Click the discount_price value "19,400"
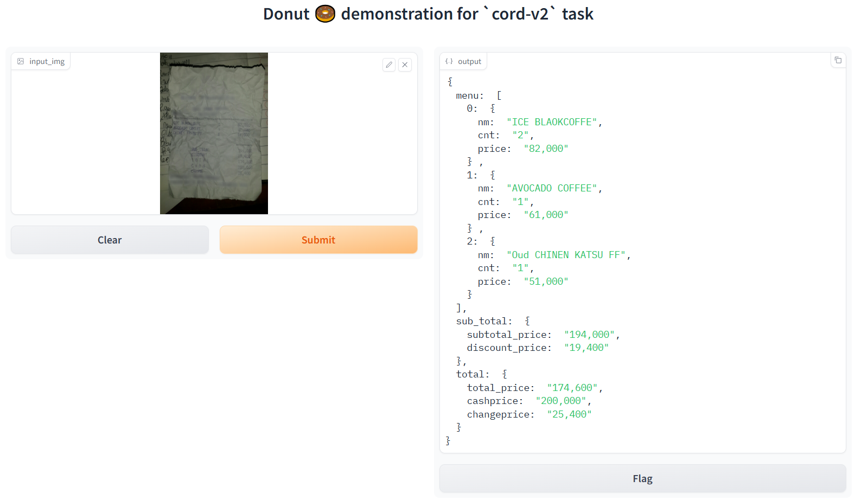 point(586,348)
